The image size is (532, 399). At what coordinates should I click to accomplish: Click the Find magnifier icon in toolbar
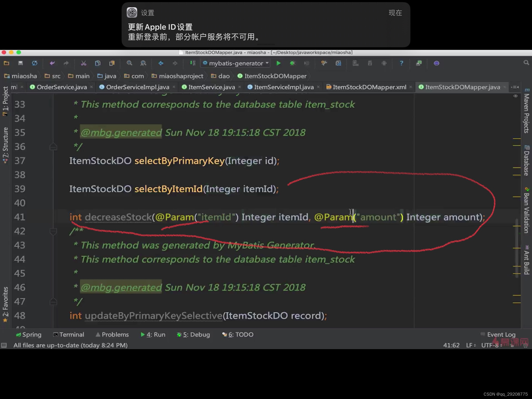pyautogui.click(x=129, y=63)
